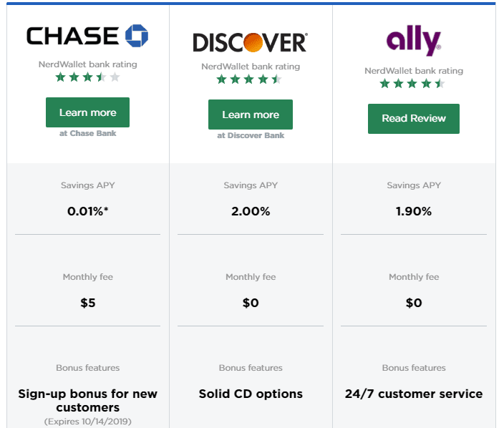
Task: Click Discover's star rating icons
Action: (249, 79)
